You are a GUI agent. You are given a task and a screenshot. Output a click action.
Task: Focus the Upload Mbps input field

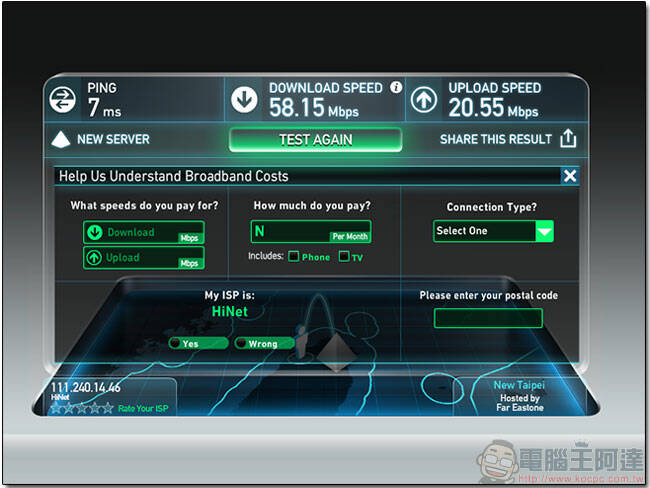(144, 257)
